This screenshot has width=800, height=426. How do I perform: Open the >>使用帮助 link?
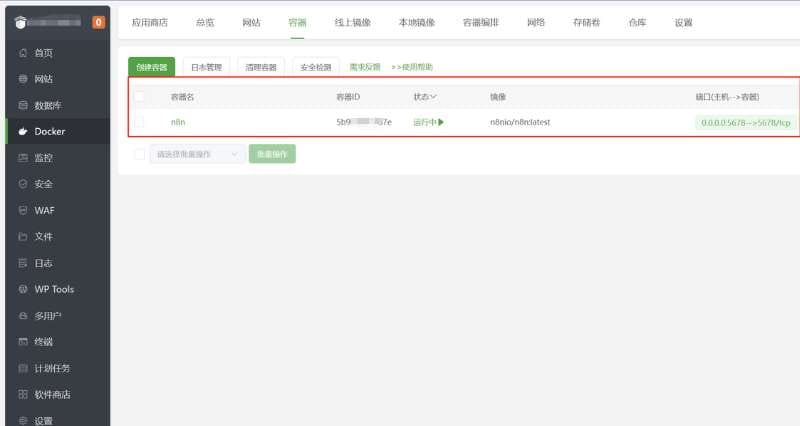[412, 67]
